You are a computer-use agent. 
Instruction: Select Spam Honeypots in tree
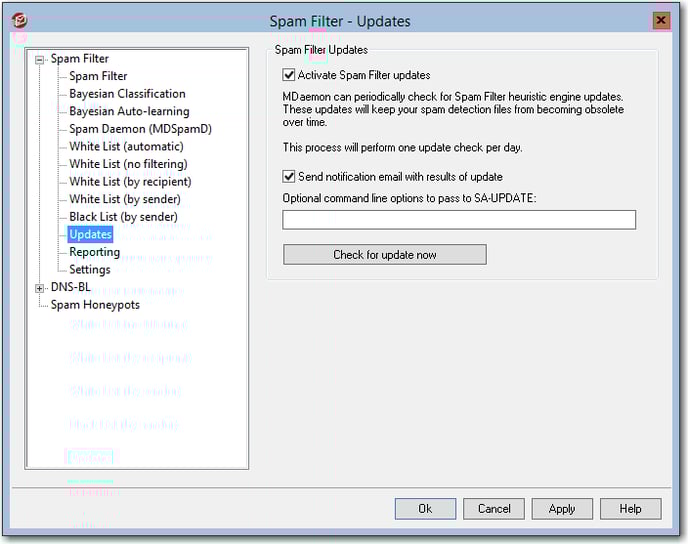pyautogui.click(x=95, y=305)
